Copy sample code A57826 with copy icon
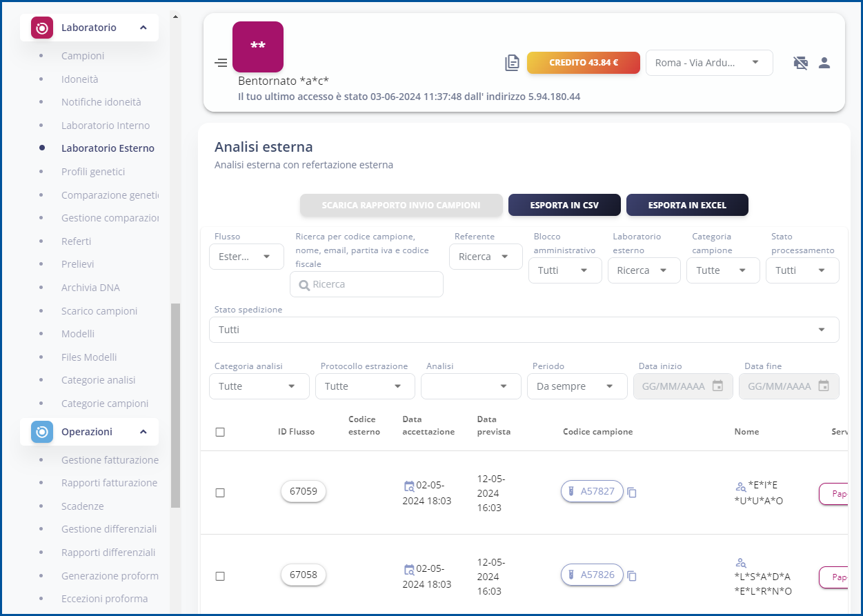 pos(632,576)
